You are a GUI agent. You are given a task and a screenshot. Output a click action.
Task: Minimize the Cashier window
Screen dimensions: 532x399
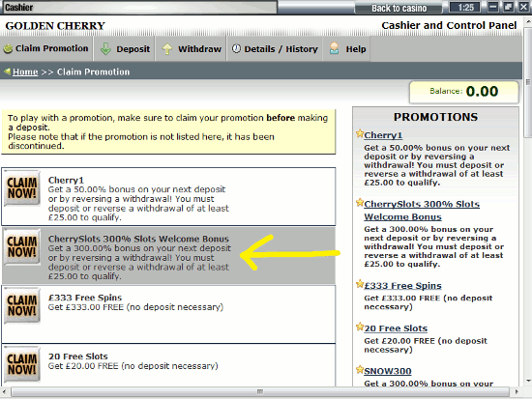pyautogui.click(x=493, y=7)
